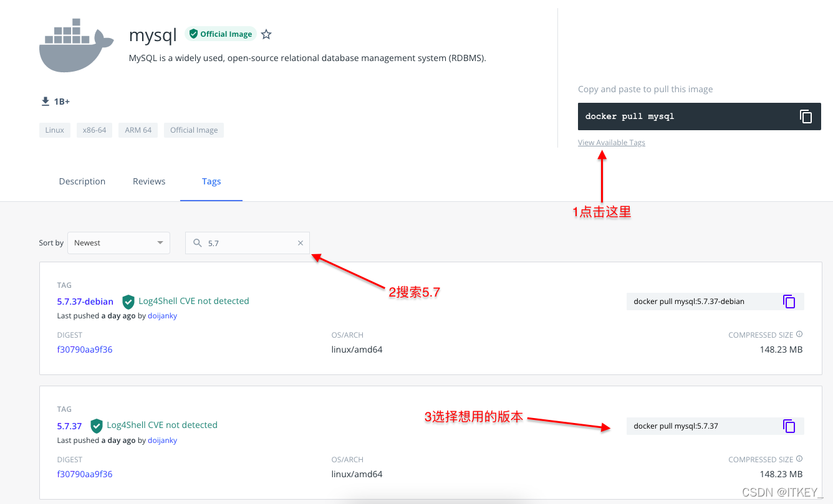This screenshot has width=833, height=504.
Task: Open digest f30790aa9f36 under 5.7.37-debian
Action: tap(85, 349)
